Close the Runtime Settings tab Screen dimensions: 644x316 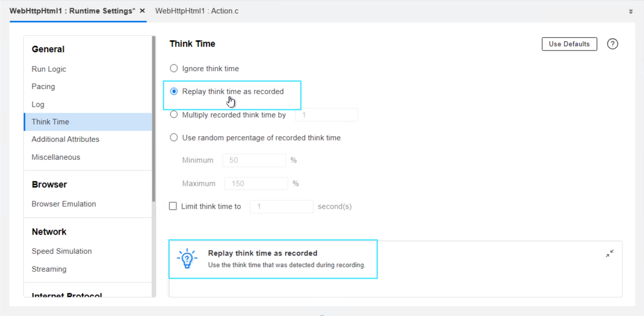pos(142,11)
